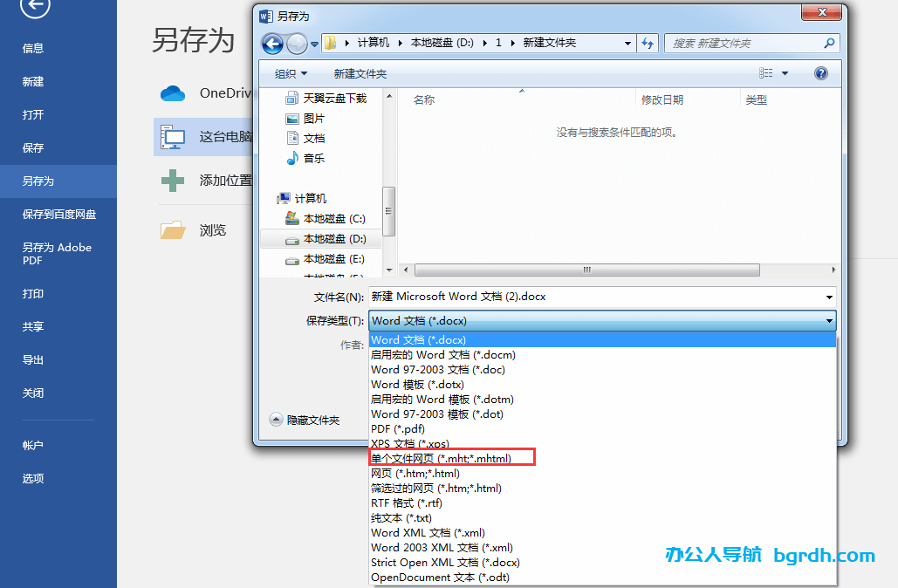Screen dimensions: 898x588
Task: Choose 单个文件网页 (*.mht;*.mhtml) type
Action: [441, 459]
